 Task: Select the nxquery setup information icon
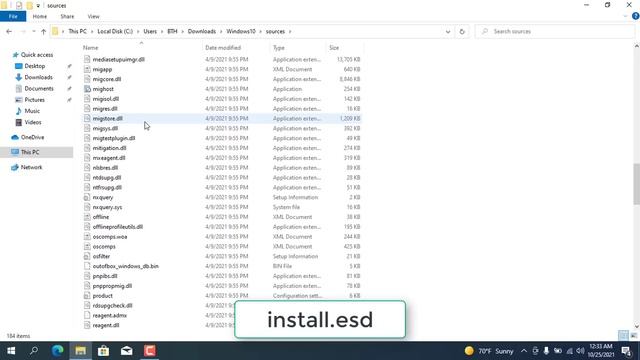(x=87, y=197)
